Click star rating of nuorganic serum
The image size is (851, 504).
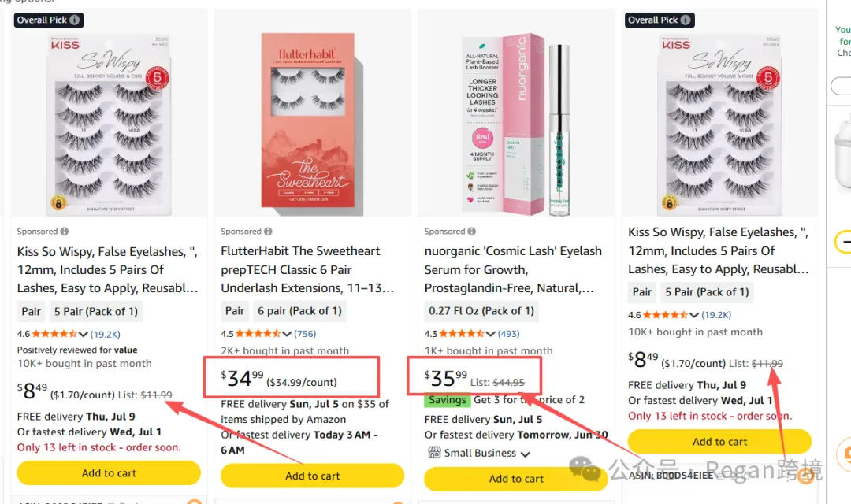point(461,334)
